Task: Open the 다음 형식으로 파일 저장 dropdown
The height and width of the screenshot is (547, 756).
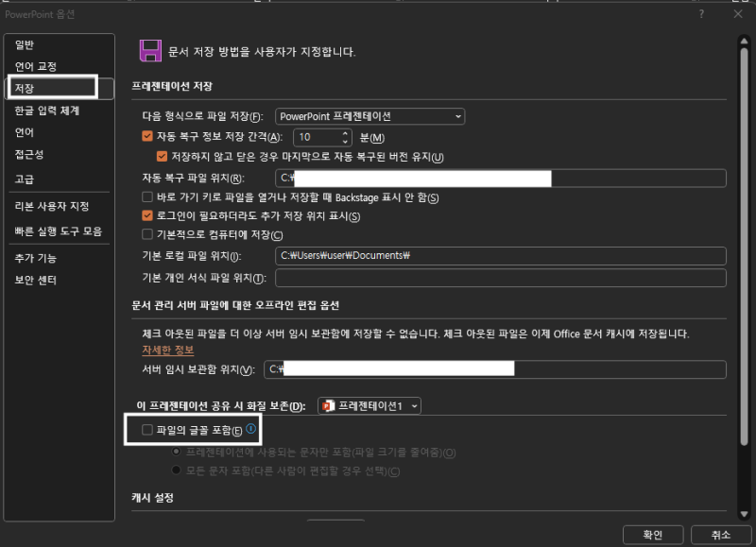Action: (x=369, y=116)
